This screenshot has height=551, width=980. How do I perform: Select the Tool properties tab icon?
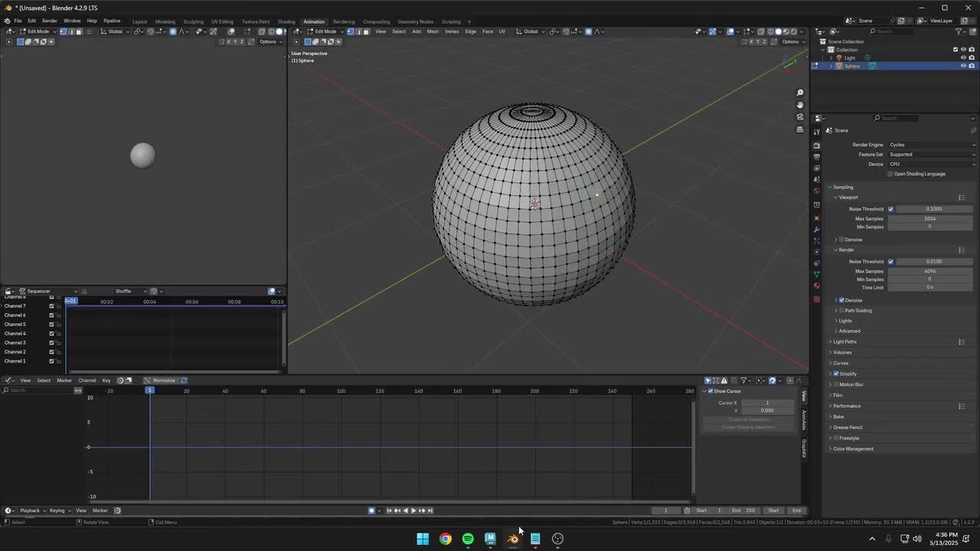(817, 132)
